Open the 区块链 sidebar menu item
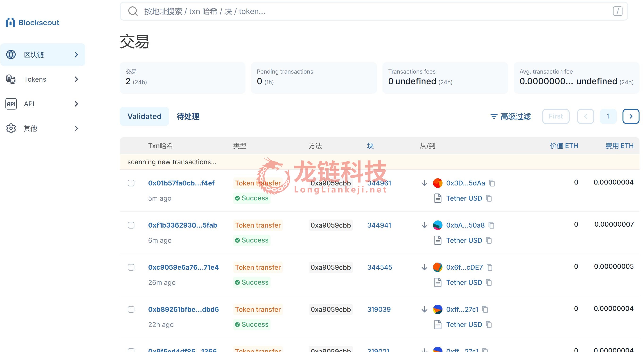This screenshot has width=644, height=352. (x=43, y=55)
